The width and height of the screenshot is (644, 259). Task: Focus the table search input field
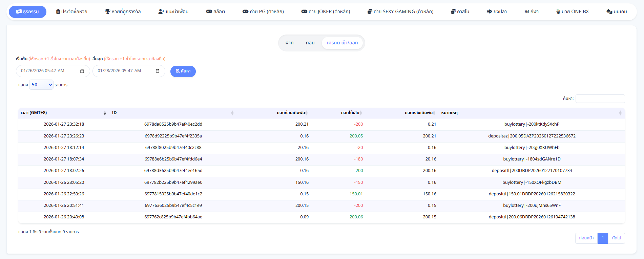coord(600,99)
